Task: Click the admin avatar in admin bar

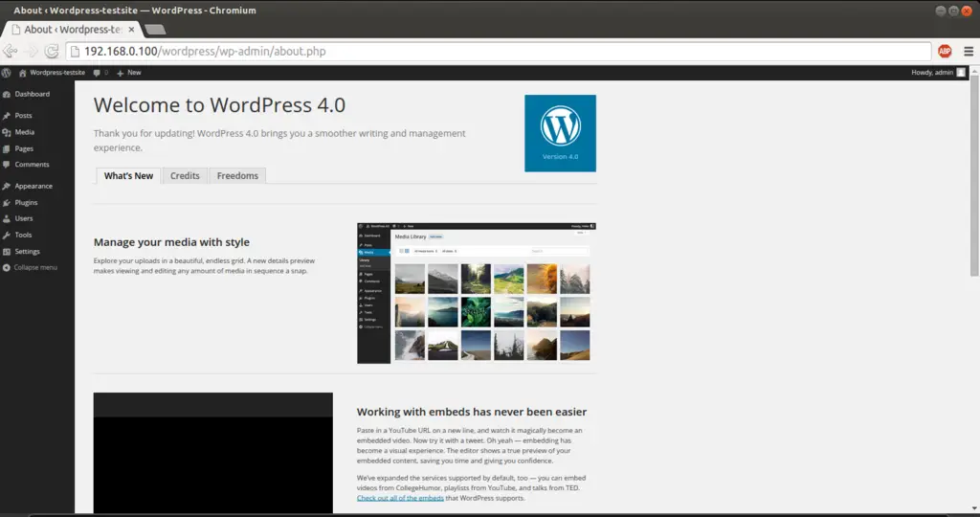Action: 961,73
